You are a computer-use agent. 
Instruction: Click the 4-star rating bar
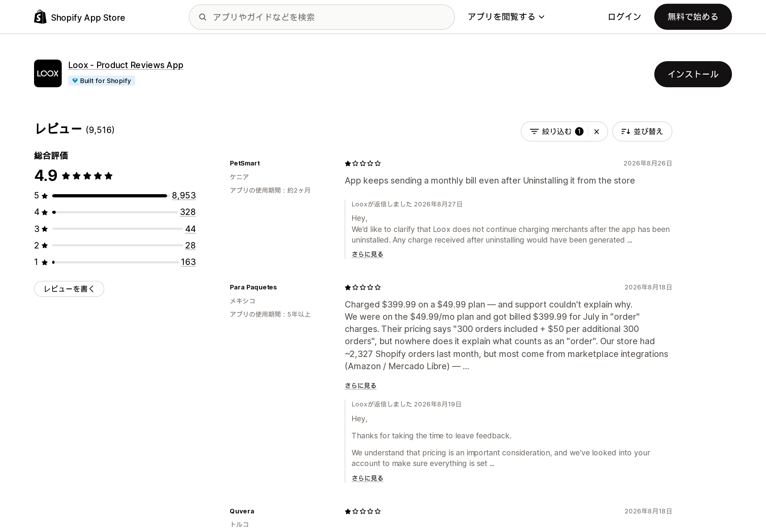pos(115,212)
